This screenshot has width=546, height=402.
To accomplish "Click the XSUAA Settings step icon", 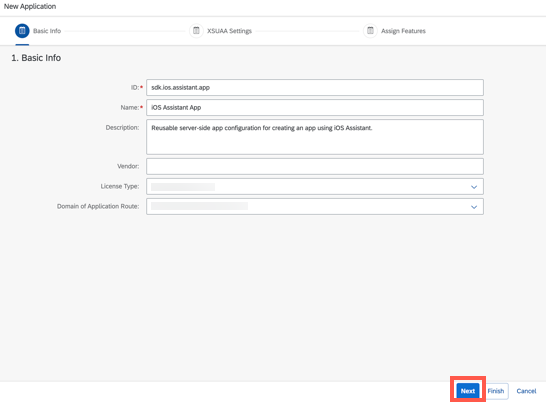I will tap(196, 31).
